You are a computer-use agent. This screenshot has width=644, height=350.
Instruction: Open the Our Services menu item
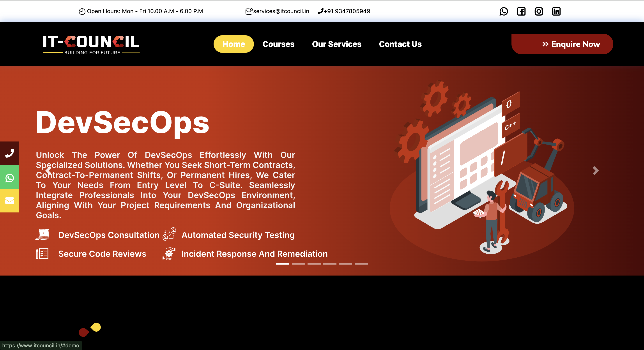click(x=336, y=44)
